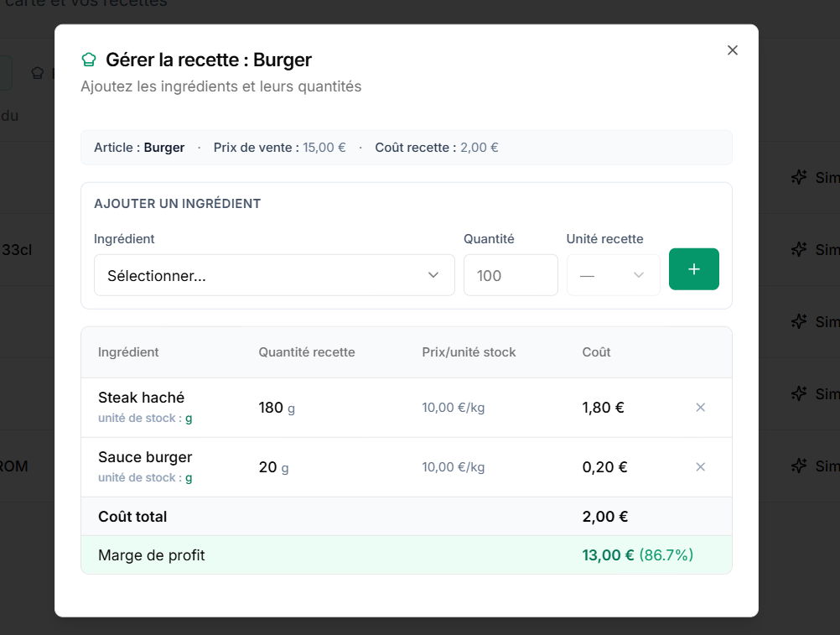This screenshot has height=635, width=840.
Task: Click the sparkle icon in the 33cl row
Action: pyautogui.click(x=799, y=249)
